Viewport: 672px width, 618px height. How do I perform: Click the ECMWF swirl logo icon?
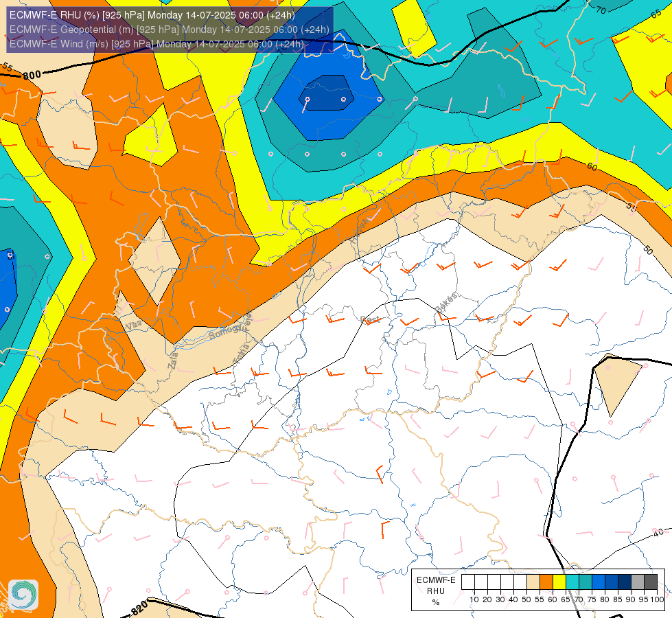pyautogui.click(x=23, y=595)
